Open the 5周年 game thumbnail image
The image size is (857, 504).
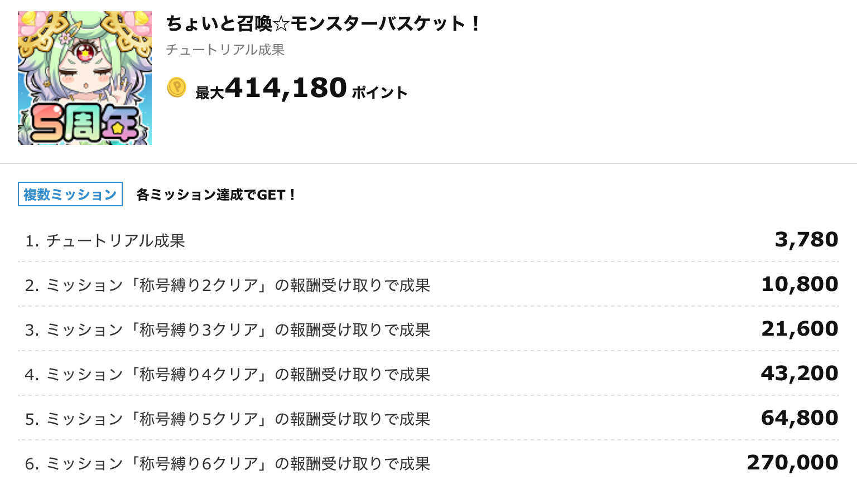coord(85,78)
